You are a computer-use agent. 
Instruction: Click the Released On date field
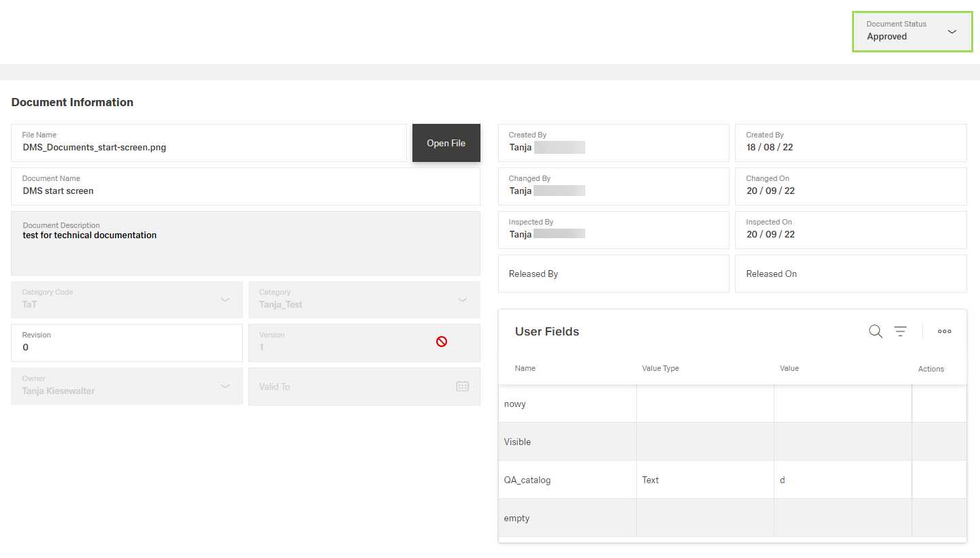pos(850,274)
